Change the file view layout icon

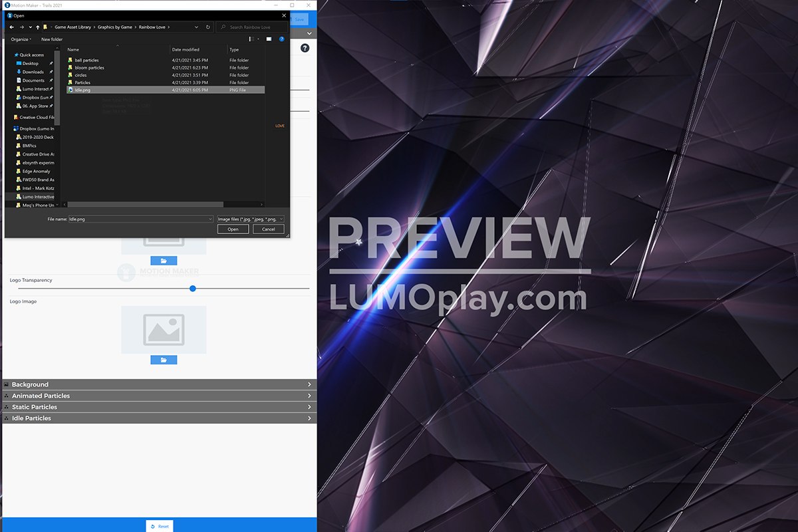pyautogui.click(x=252, y=39)
